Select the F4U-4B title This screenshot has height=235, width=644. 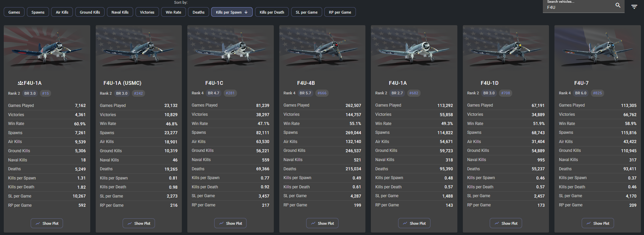tap(306, 83)
